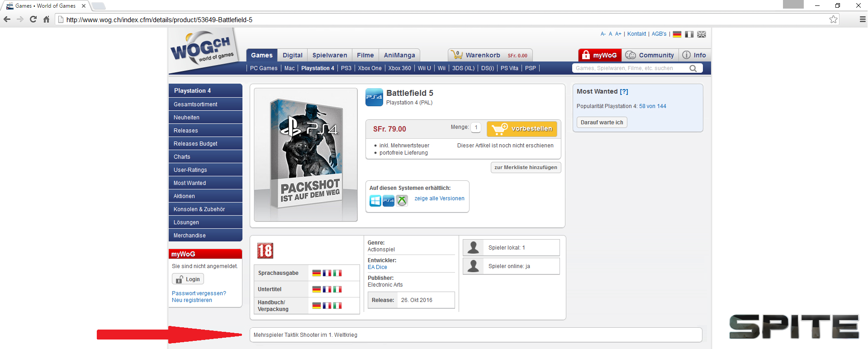Open the myWoG tab
The image size is (868, 349).
[x=600, y=55]
